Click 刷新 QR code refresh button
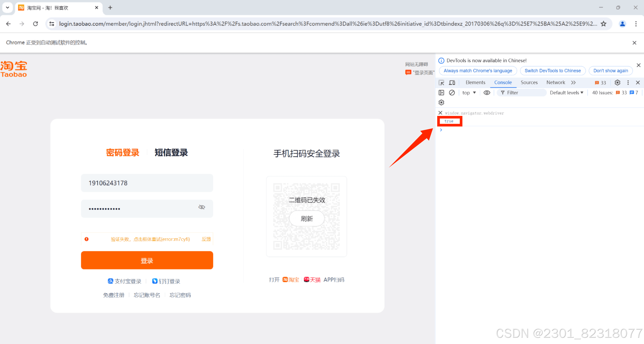Screen dimensions: 644x344 pyautogui.click(x=307, y=219)
